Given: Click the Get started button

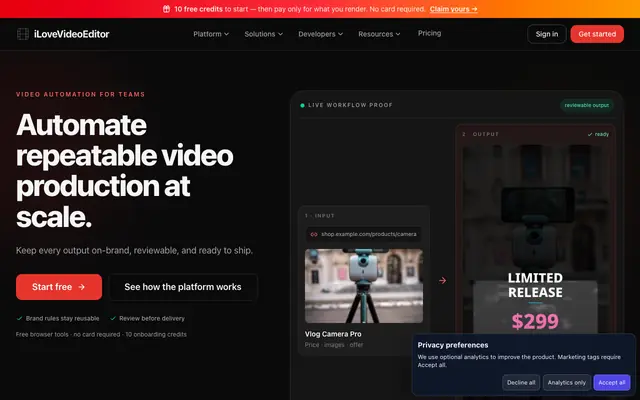Looking at the screenshot, I should point(597,34).
